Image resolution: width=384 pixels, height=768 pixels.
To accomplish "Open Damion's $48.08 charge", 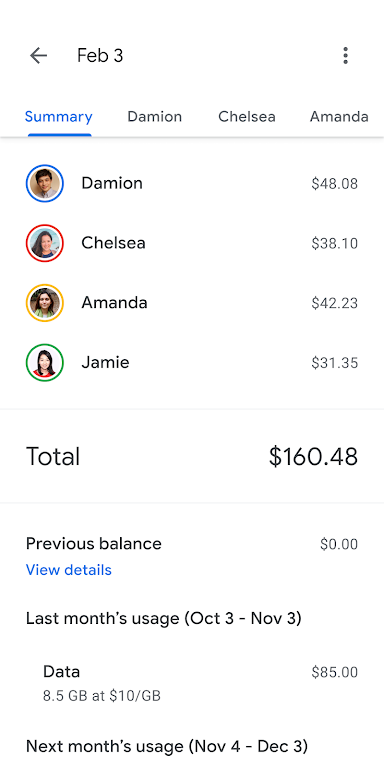I will [x=335, y=184].
